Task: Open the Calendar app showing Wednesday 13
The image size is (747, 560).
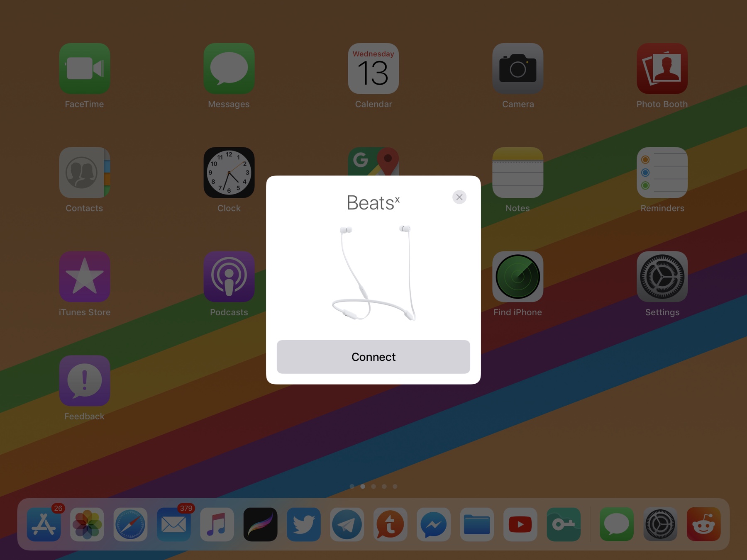Action: click(x=373, y=68)
